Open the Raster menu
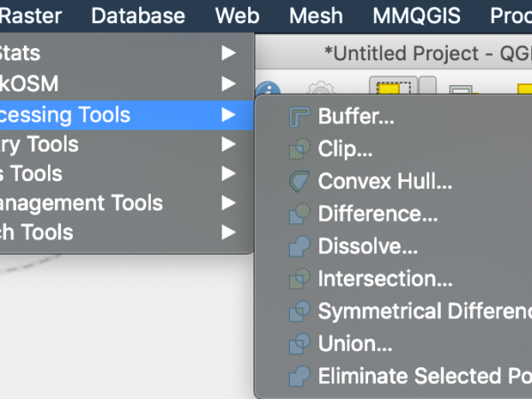 pos(30,16)
